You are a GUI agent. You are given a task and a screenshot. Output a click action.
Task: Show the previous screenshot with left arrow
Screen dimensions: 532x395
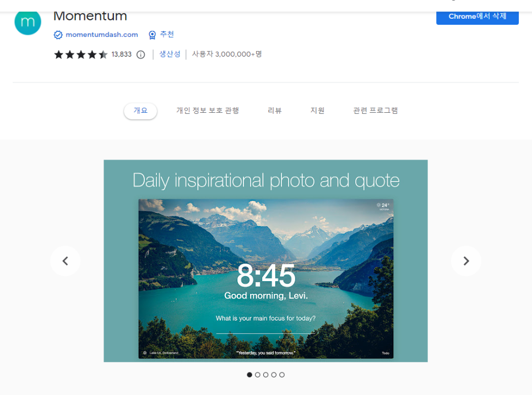[65, 261]
